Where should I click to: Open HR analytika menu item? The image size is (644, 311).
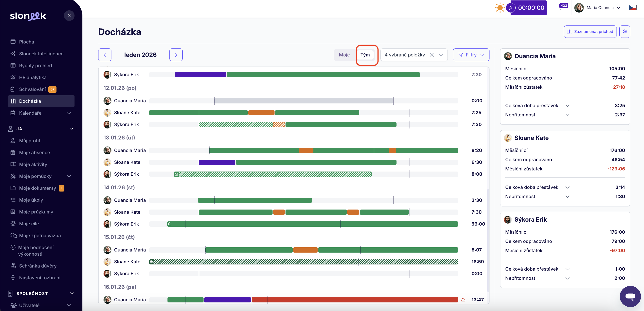pos(33,78)
